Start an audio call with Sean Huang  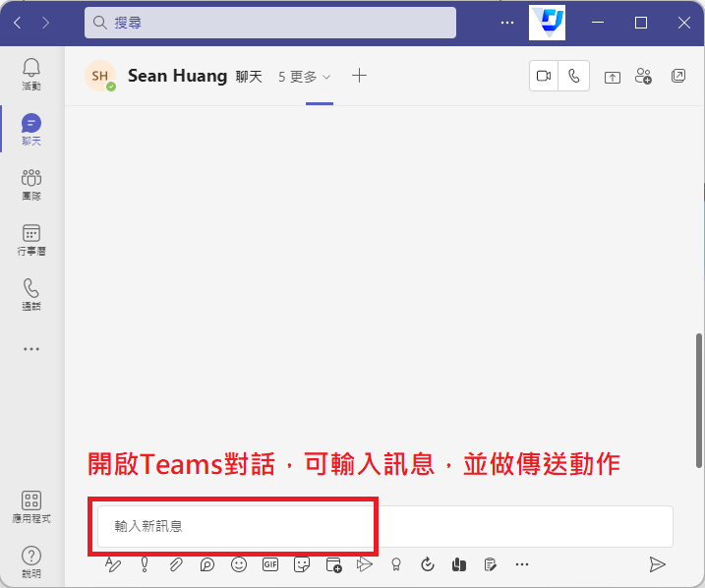click(x=573, y=76)
